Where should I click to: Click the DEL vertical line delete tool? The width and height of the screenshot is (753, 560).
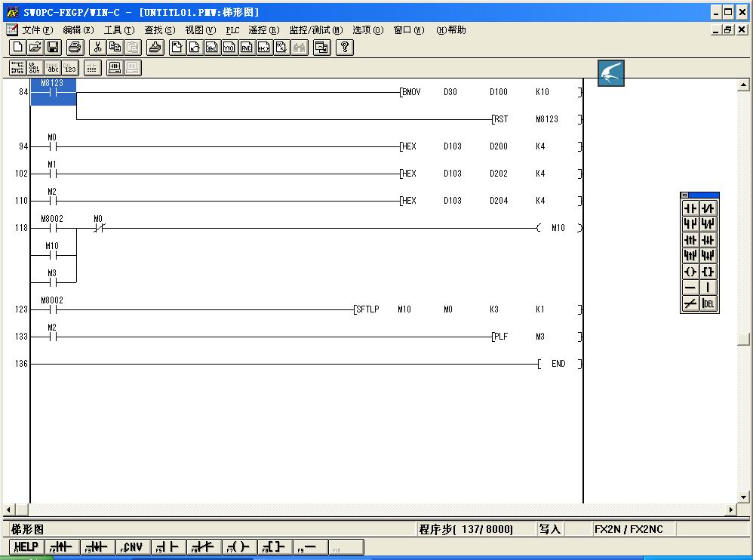[708, 303]
